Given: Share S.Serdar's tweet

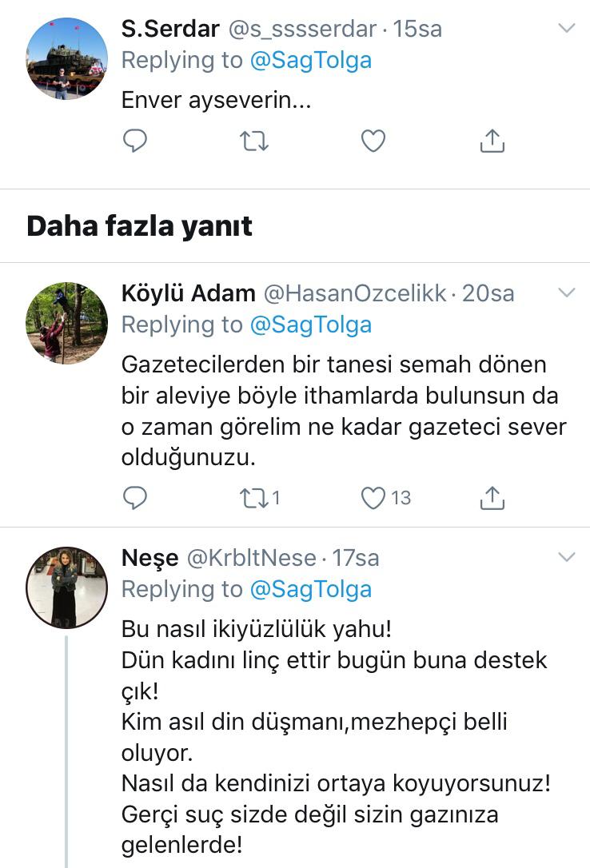Looking at the screenshot, I should point(492,141).
